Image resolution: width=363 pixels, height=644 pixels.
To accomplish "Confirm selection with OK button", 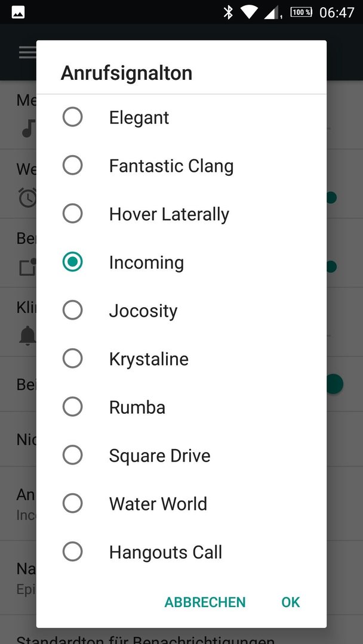I will tap(291, 602).
